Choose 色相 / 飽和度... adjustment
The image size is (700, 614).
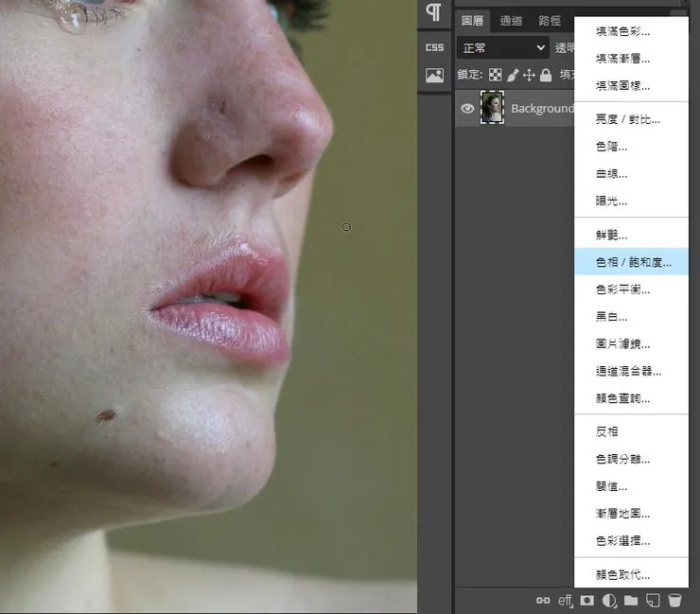(x=631, y=262)
